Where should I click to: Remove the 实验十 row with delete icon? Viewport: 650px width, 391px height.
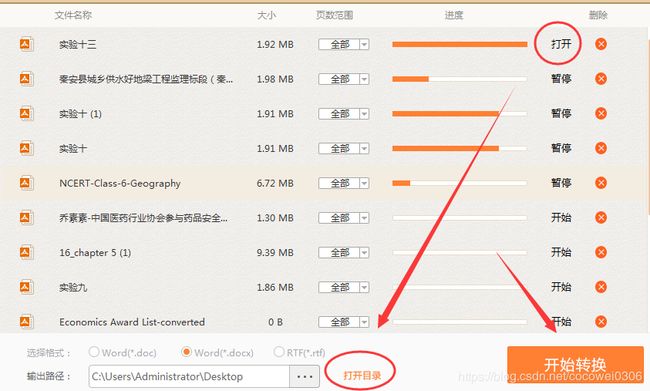[601, 148]
